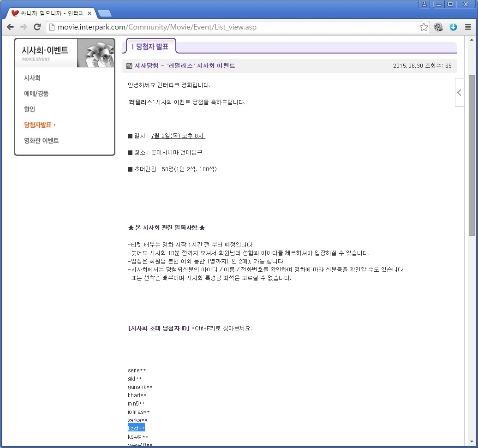
Task: Reload the current page
Action: [37, 27]
